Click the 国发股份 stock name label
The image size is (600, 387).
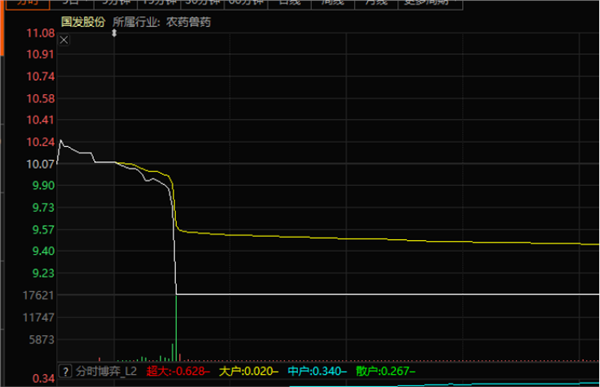click(x=83, y=22)
